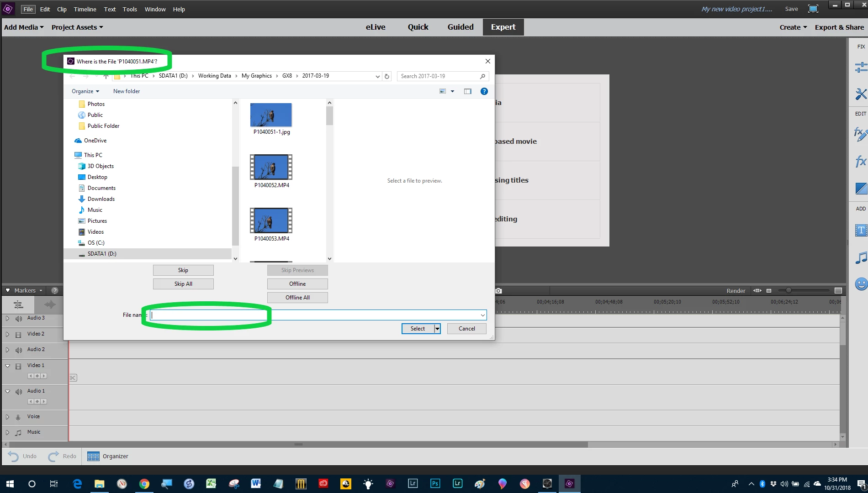Screen dimensions: 868x493
Task: Click the Offline All button
Action: click(297, 298)
